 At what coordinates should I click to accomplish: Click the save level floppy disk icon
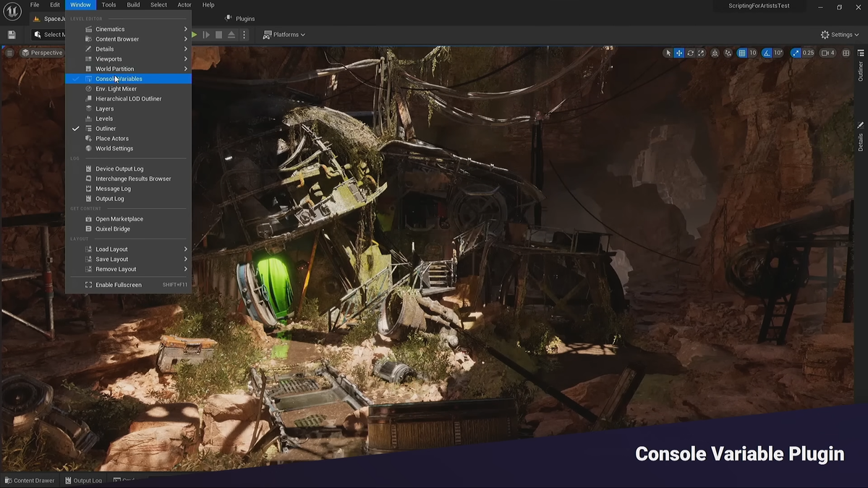pyautogui.click(x=12, y=35)
